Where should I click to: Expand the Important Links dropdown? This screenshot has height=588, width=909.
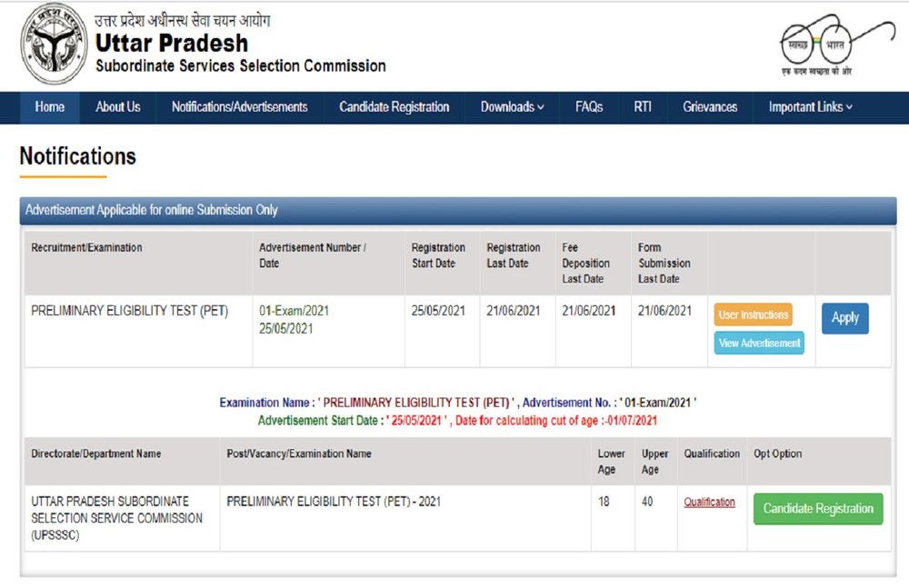811,107
